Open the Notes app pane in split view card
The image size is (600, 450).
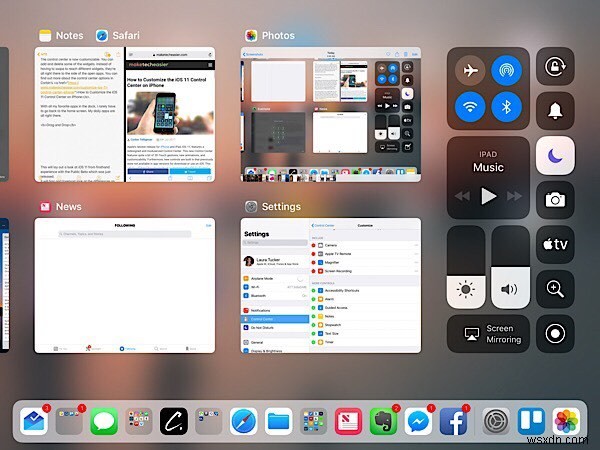[79, 114]
